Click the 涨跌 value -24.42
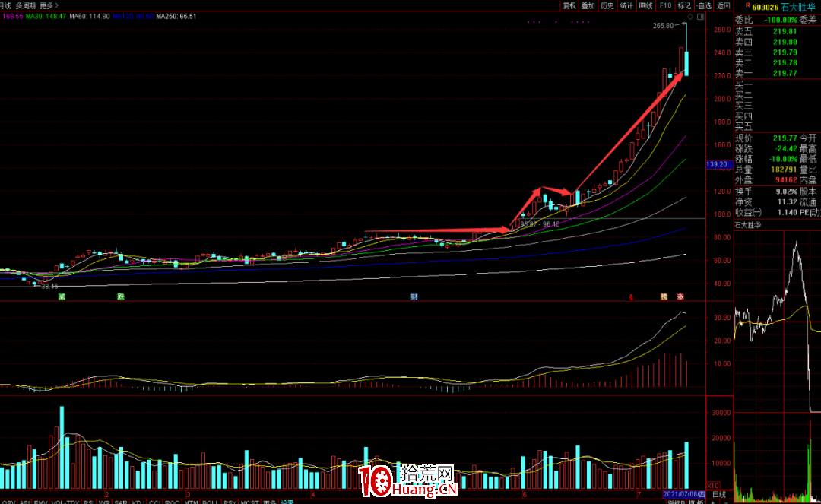Image resolution: width=821 pixels, height=504 pixels. 786,149
